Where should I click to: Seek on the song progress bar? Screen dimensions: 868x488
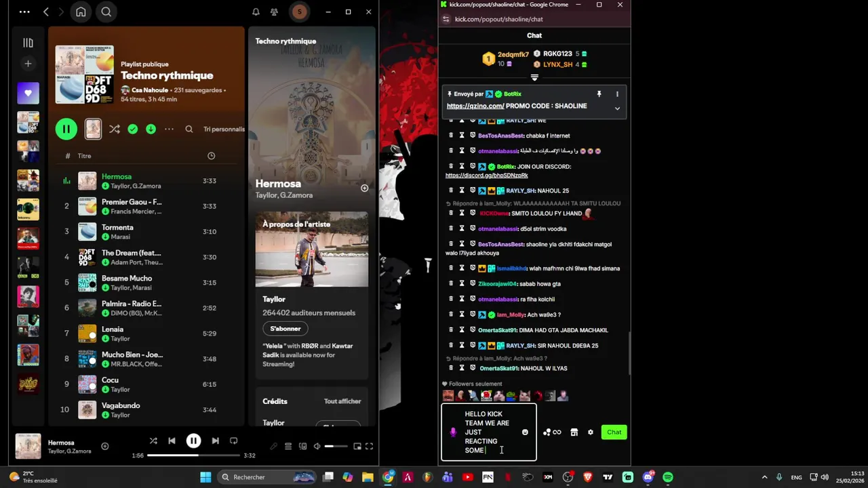193,455
